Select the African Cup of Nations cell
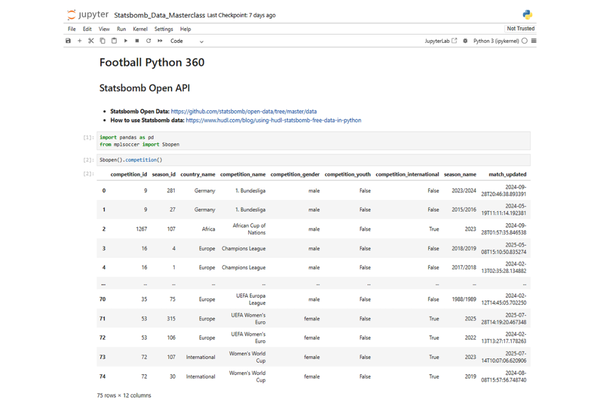This screenshot has width=600, height=411. tap(249, 229)
